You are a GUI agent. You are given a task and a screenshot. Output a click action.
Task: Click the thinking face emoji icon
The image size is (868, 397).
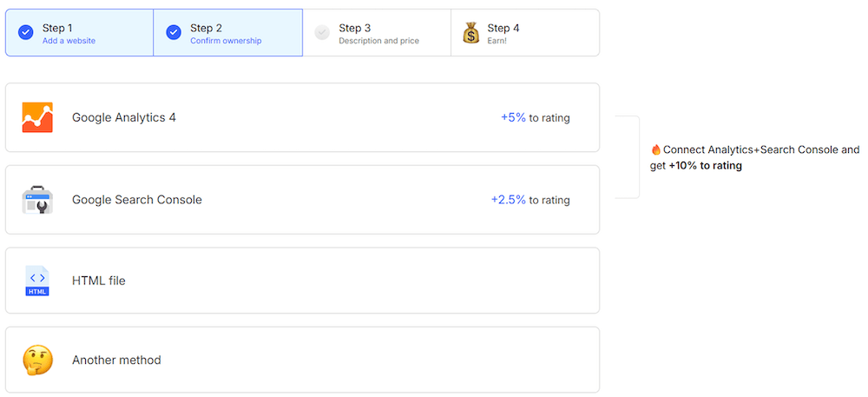[37, 361]
